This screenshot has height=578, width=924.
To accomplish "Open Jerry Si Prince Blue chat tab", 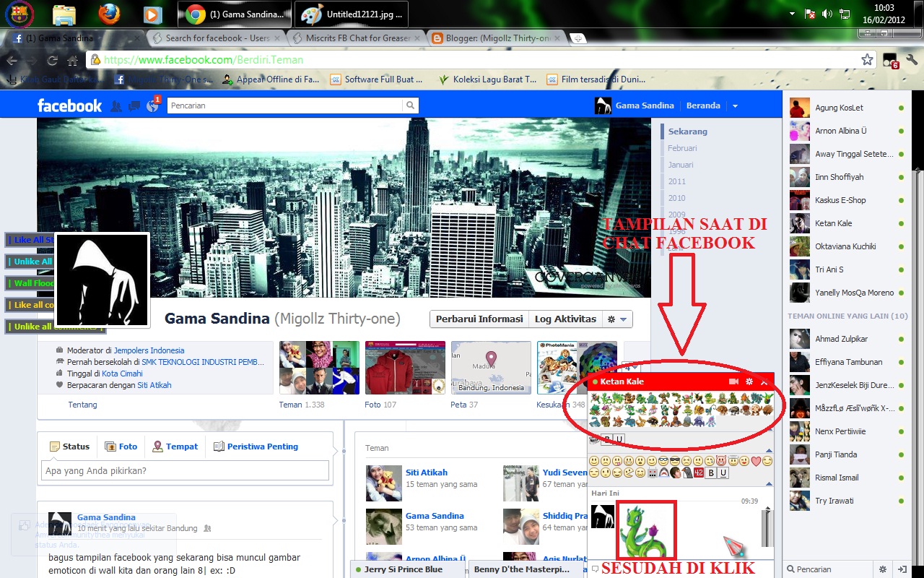I will tap(407, 569).
